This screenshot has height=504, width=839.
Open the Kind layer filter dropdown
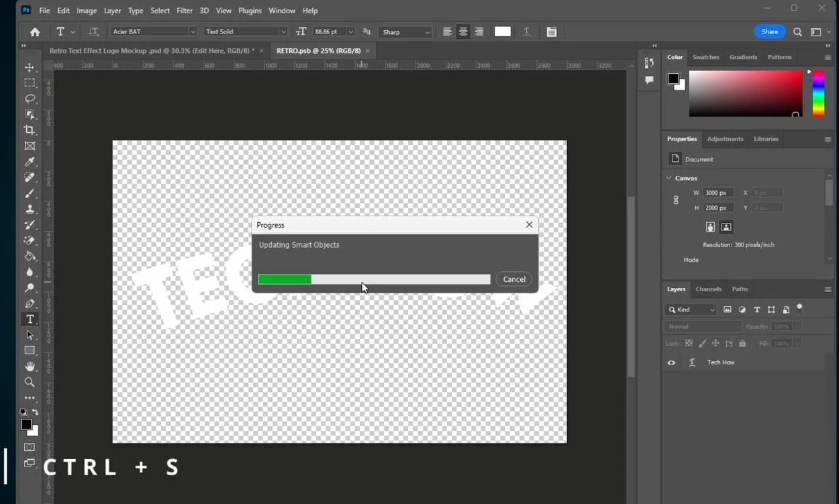691,309
